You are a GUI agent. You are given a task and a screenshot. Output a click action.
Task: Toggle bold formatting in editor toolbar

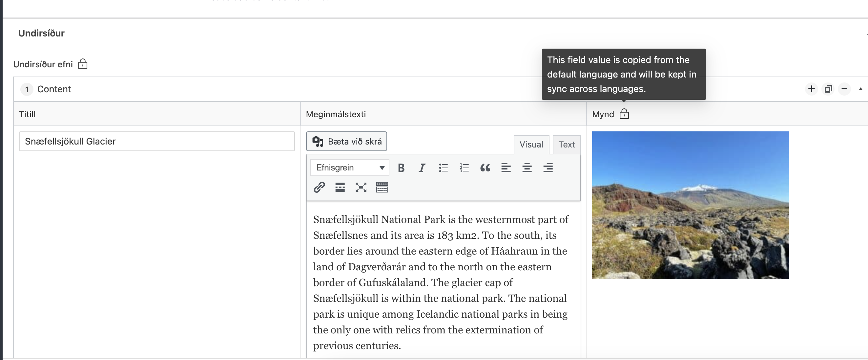[401, 168]
